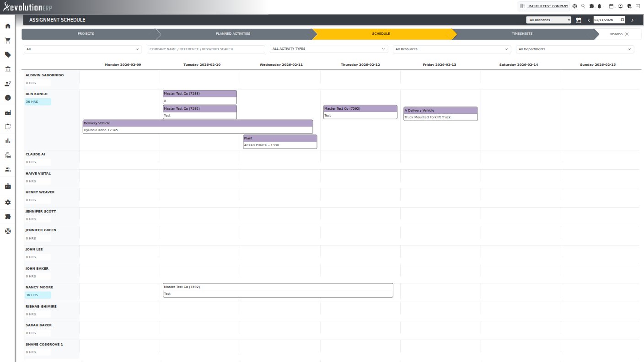Focus the company name keyword search field
The width and height of the screenshot is (644, 362).
click(206, 49)
